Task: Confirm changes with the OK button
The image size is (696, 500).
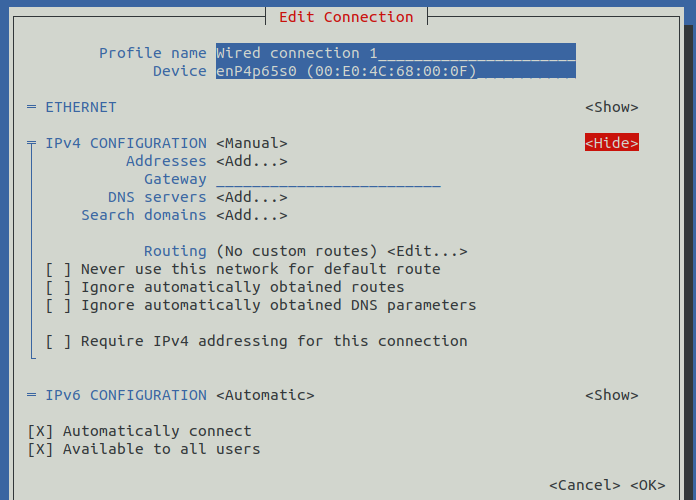Action: click(647, 485)
